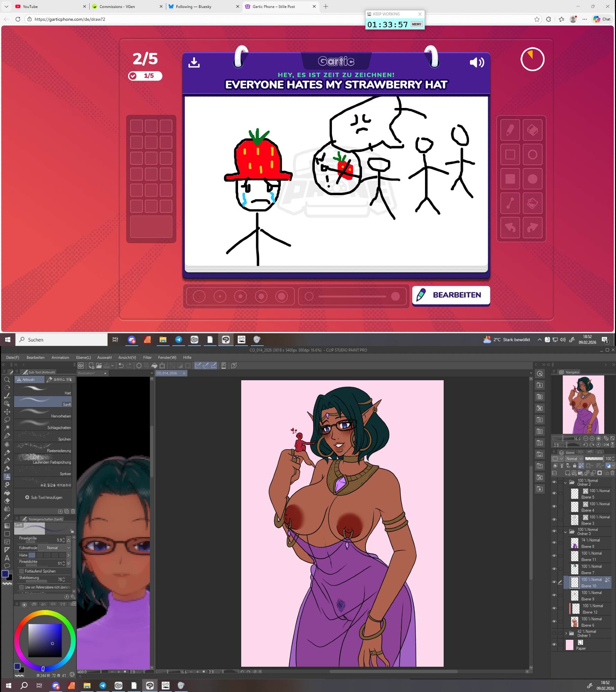Mute the Gartic Phone sound icon
Image resolution: width=616 pixels, height=692 pixels.
[477, 63]
